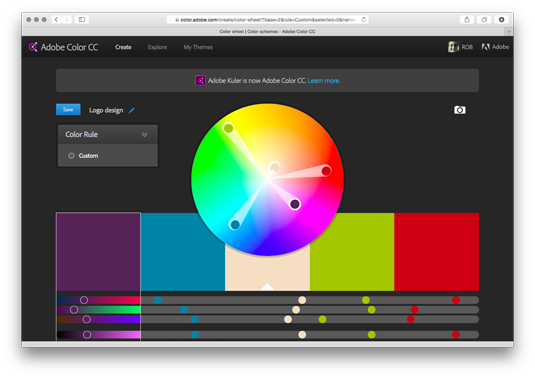
Task: Click the purple handle on the color wheel
Action: pos(295,204)
